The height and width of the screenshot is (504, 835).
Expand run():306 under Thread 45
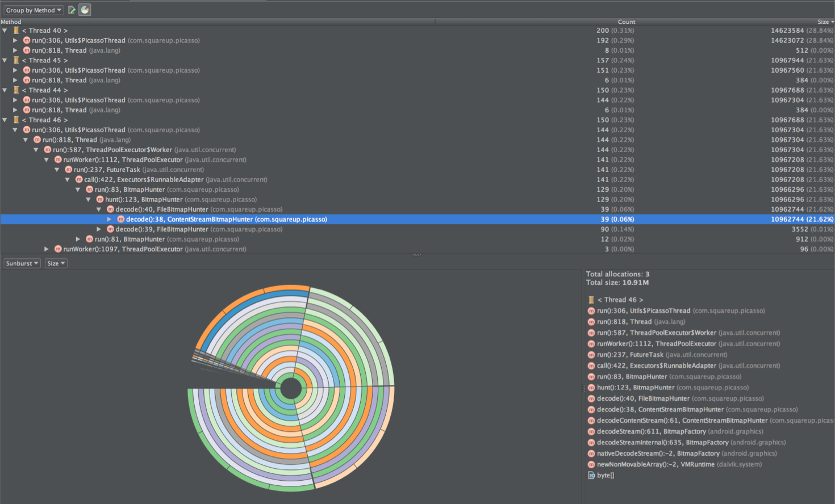[15, 70]
